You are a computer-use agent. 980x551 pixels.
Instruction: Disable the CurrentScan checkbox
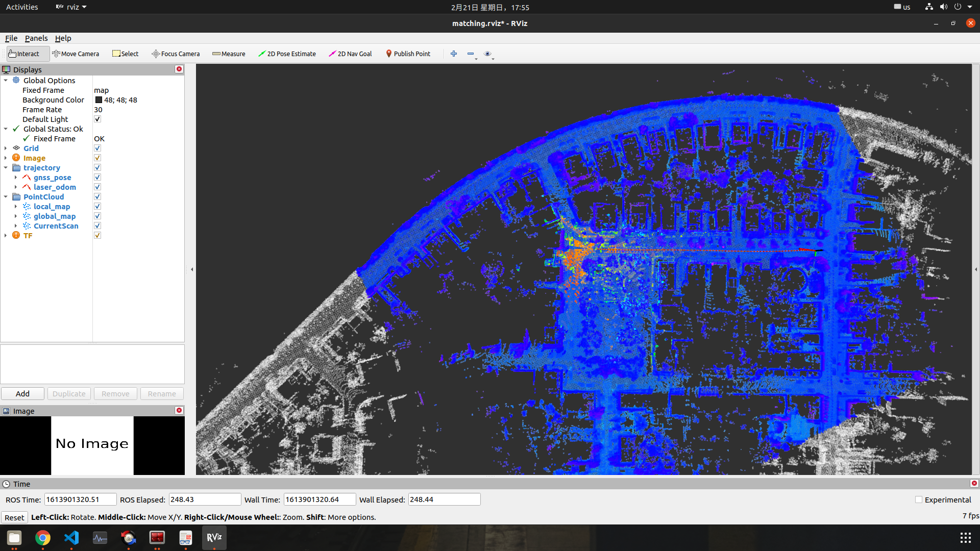(97, 226)
